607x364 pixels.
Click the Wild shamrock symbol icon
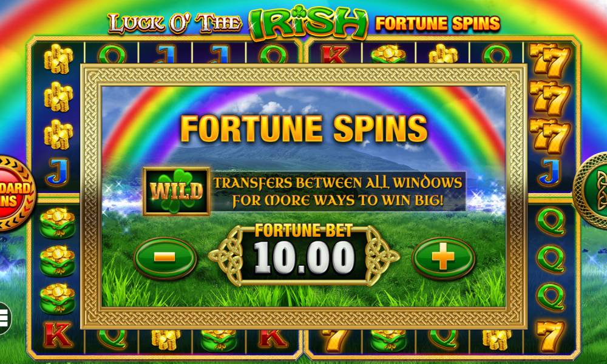pos(177,191)
